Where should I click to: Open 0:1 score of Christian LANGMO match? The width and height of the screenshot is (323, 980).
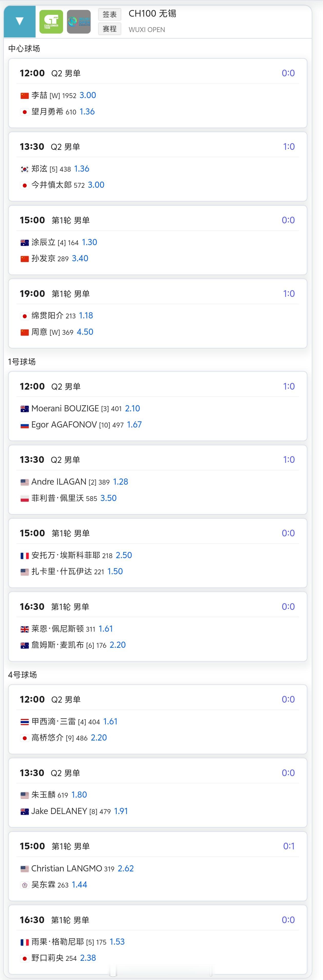pyautogui.click(x=289, y=846)
